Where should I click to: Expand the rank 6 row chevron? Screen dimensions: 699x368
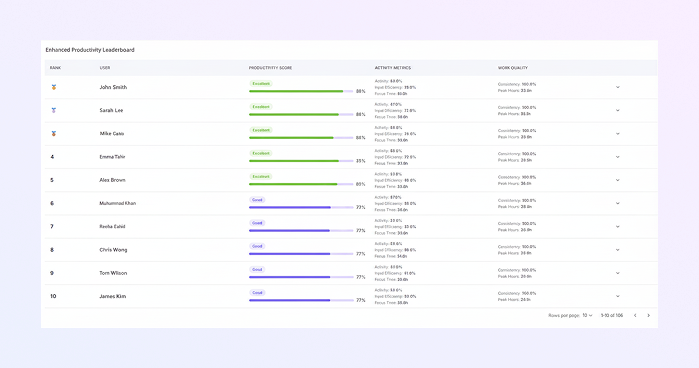(618, 203)
